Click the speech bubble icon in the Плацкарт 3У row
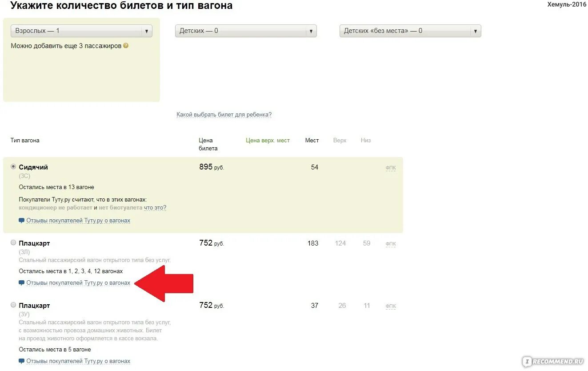 pos(21,361)
